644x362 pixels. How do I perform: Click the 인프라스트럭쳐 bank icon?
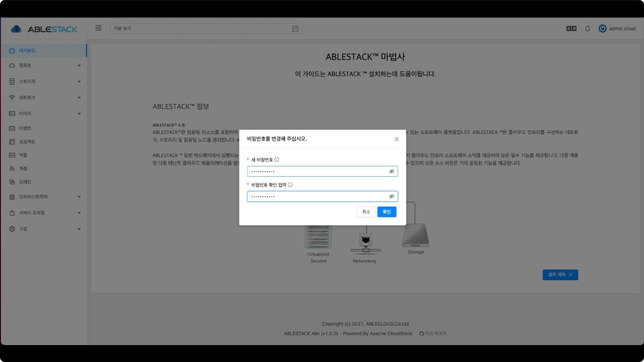[12, 197]
